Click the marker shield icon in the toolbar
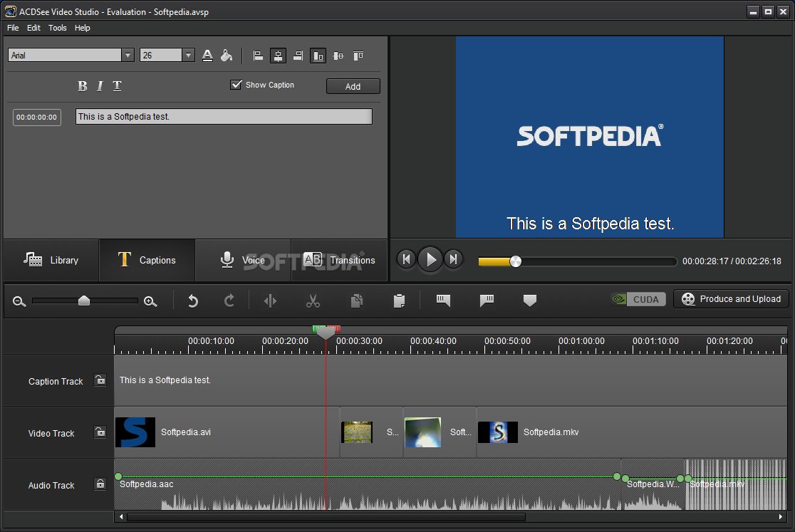 [x=530, y=301]
